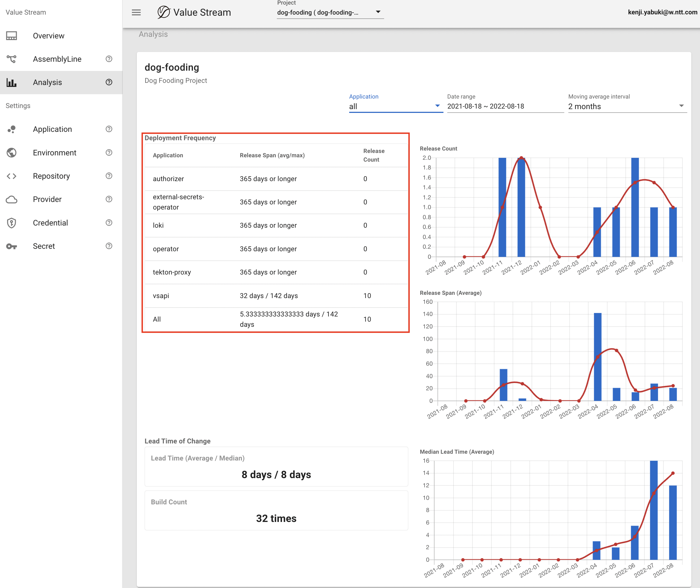Click the Environment globe icon
This screenshot has height=588, width=700.
pos(12,153)
